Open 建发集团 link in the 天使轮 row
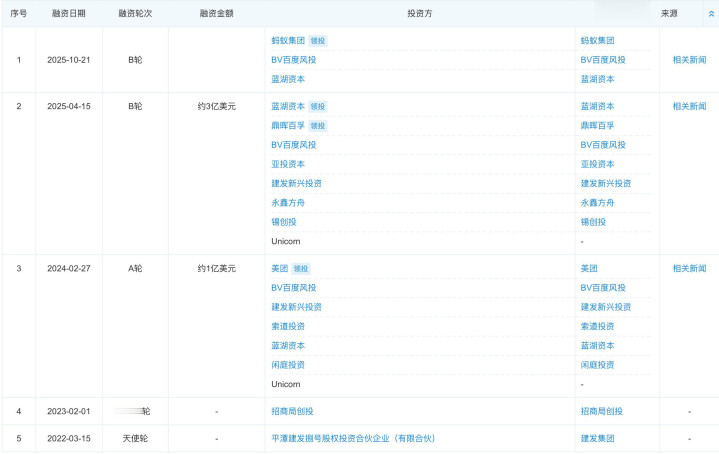The width and height of the screenshot is (719, 454). click(597, 438)
